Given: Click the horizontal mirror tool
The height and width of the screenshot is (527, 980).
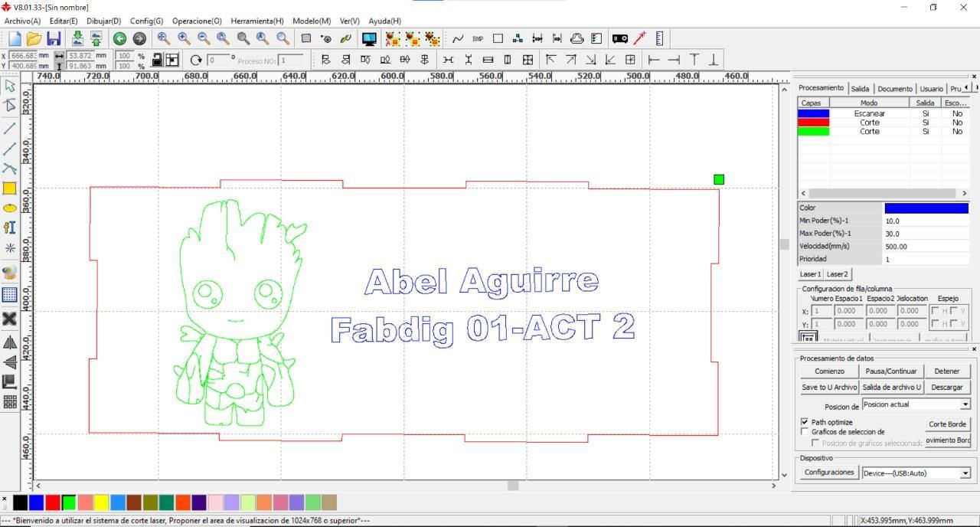Looking at the screenshot, I should click(x=10, y=342).
